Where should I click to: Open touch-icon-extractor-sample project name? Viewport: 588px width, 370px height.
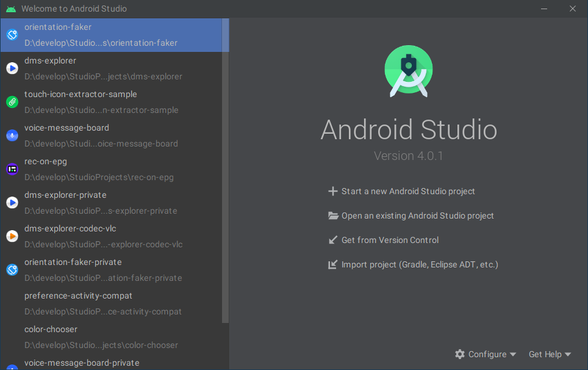point(81,94)
